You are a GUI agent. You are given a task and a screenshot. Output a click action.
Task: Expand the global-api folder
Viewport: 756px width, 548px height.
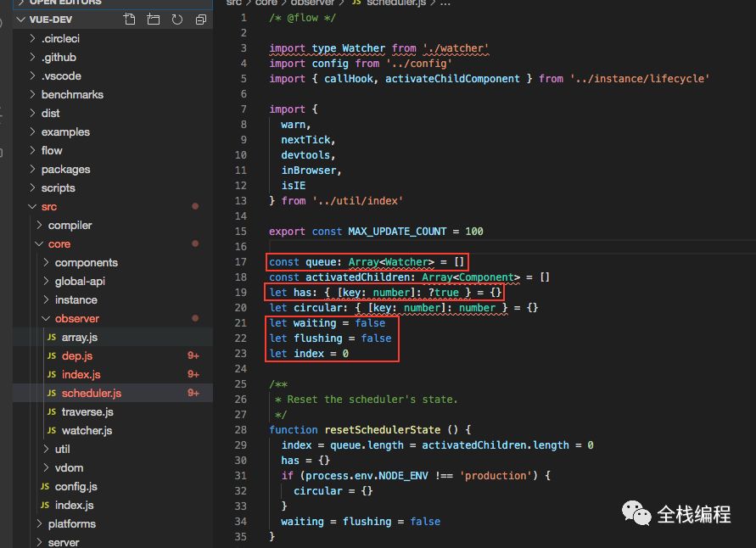pos(46,281)
